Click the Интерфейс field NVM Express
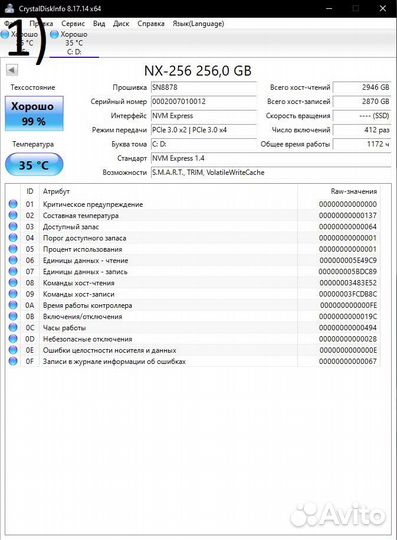Image resolution: width=397 pixels, height=540 pixels. click(204, 116)
